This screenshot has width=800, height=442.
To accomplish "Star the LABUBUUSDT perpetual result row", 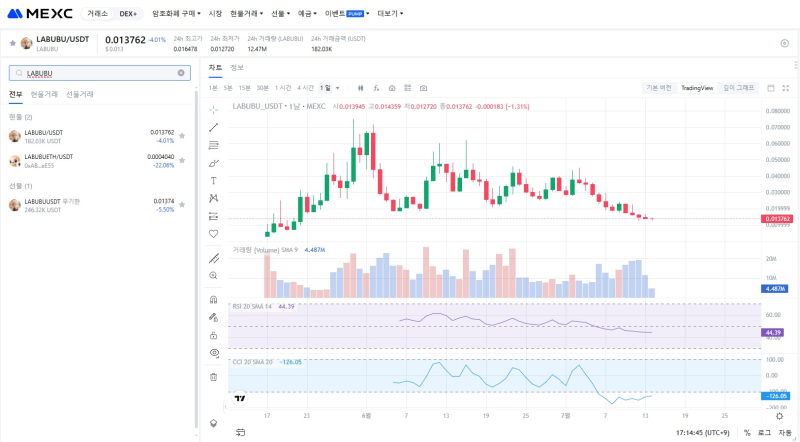I will point(182,205).
